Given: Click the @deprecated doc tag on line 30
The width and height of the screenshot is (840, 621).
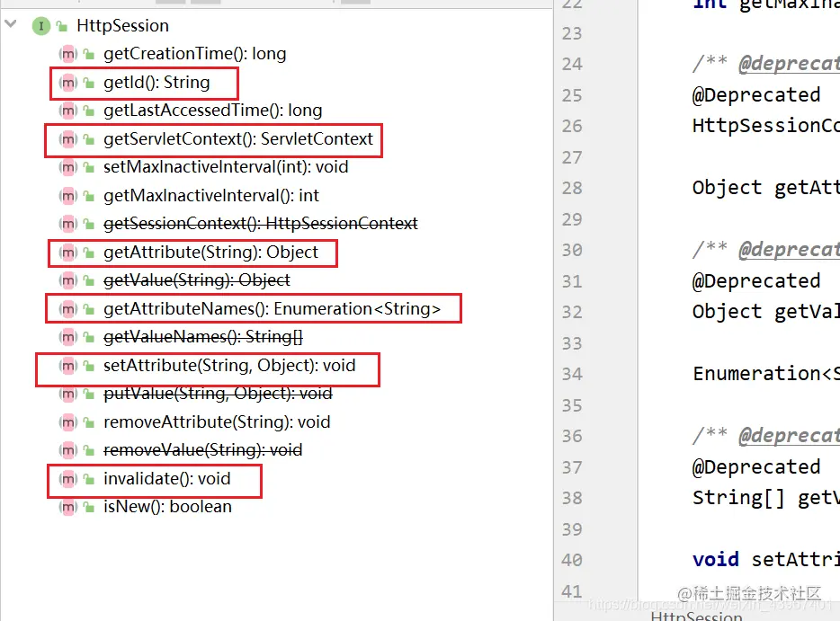Looking at the screenshot, I should coord(789,250).
